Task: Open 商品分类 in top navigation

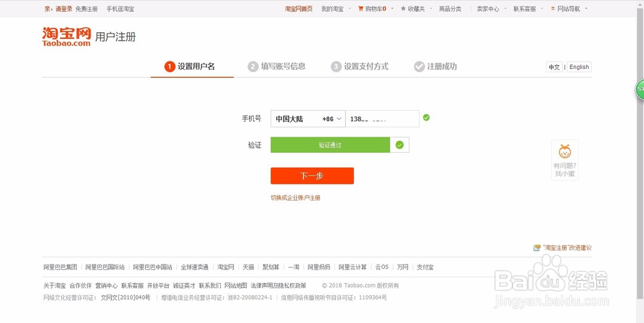Action: click(x=450, y=8)
